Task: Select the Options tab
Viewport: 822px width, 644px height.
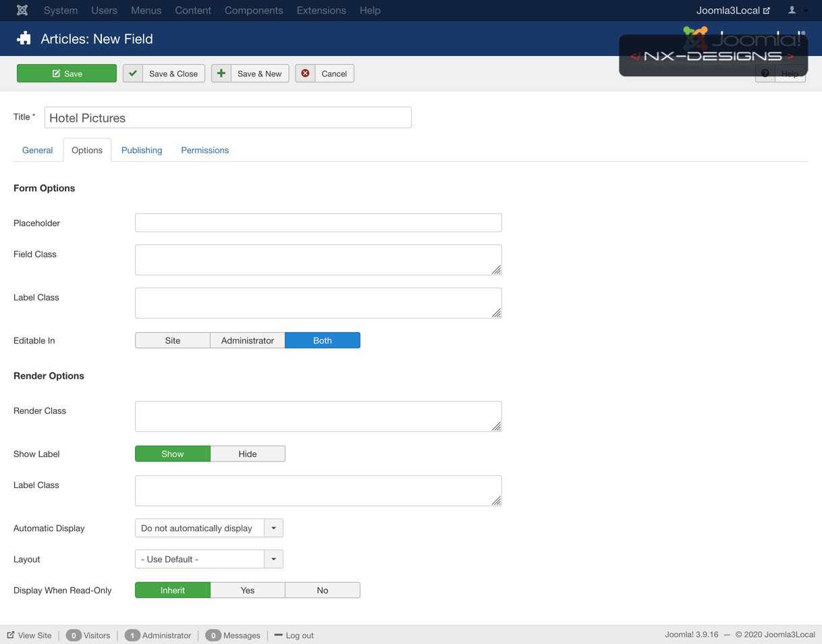Action: point(87,150)
